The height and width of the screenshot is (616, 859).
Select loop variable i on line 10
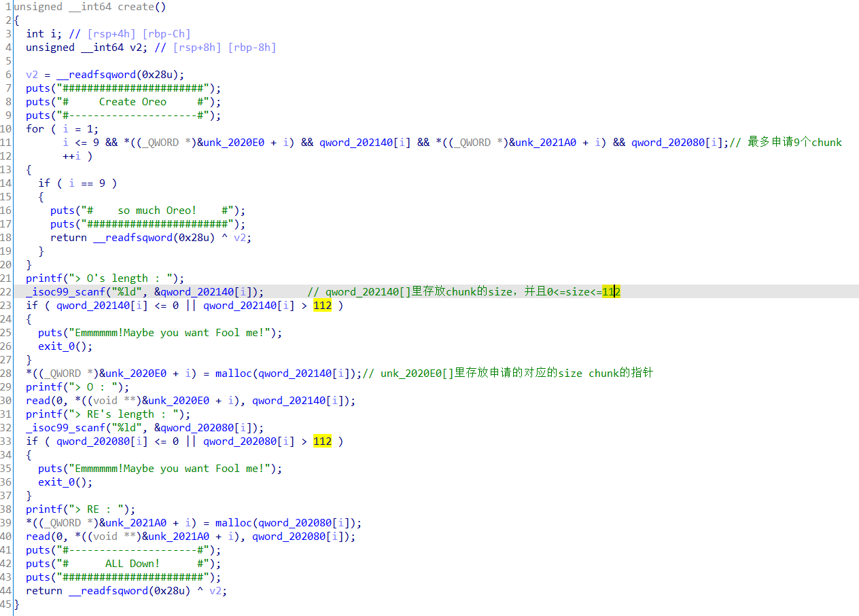[65, 128]
